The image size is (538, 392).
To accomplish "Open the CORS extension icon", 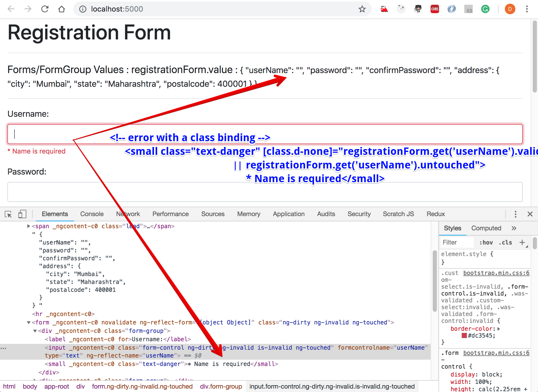I will (435, 9).
